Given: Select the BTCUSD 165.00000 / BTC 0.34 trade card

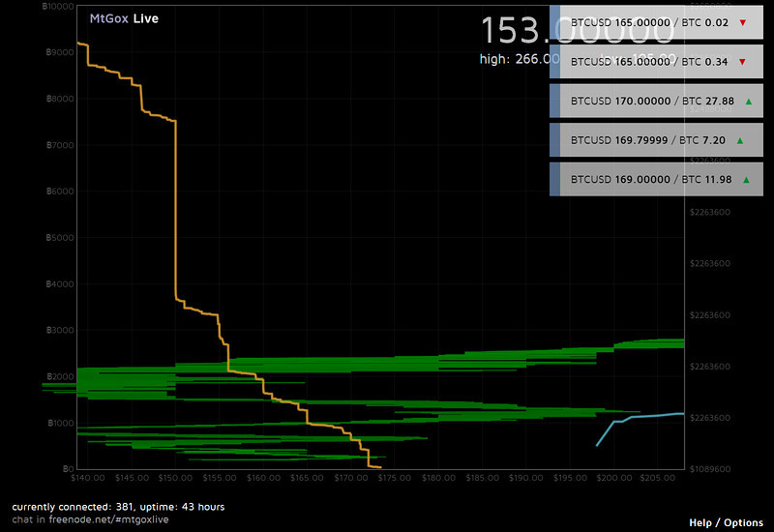Looking at the screenshot, I should [656, 61].
